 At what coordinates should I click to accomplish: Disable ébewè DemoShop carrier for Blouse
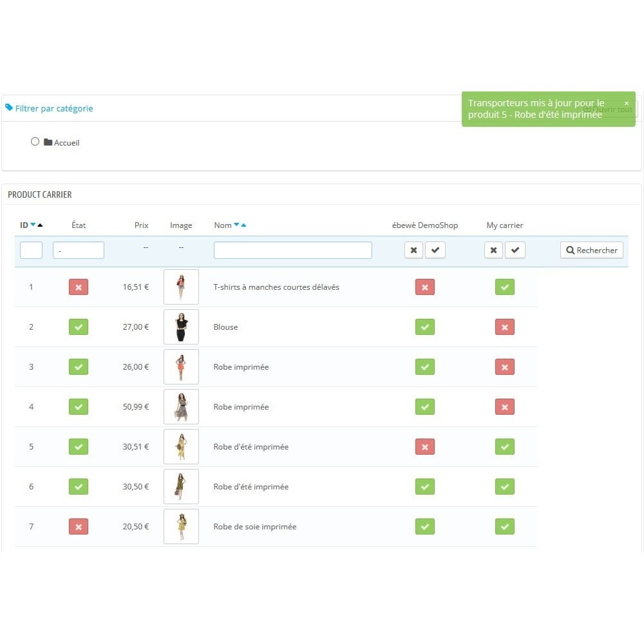click(425, 327)
